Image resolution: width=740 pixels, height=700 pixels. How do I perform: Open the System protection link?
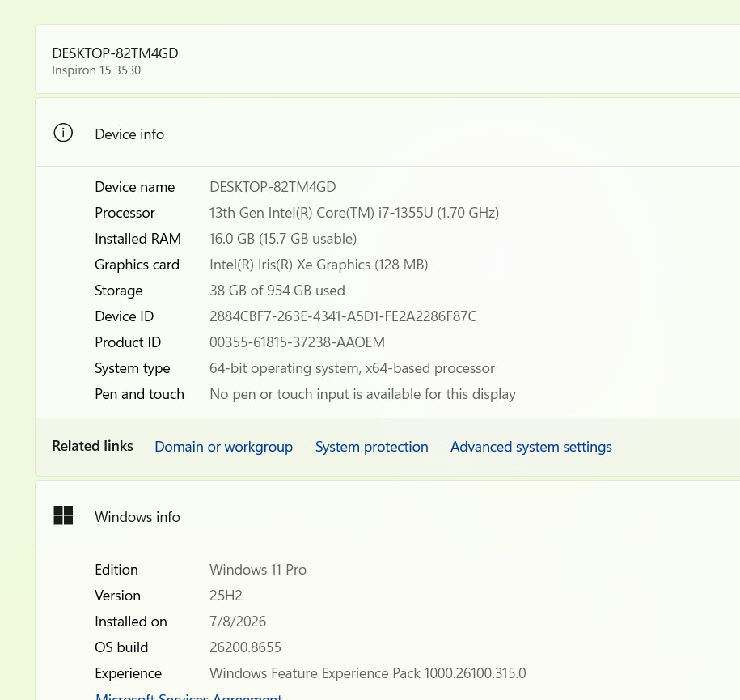click(x=372, y=447)
